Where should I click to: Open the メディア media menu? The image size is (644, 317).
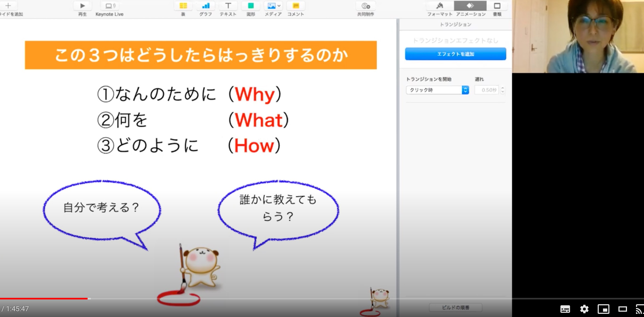[273, 6]
